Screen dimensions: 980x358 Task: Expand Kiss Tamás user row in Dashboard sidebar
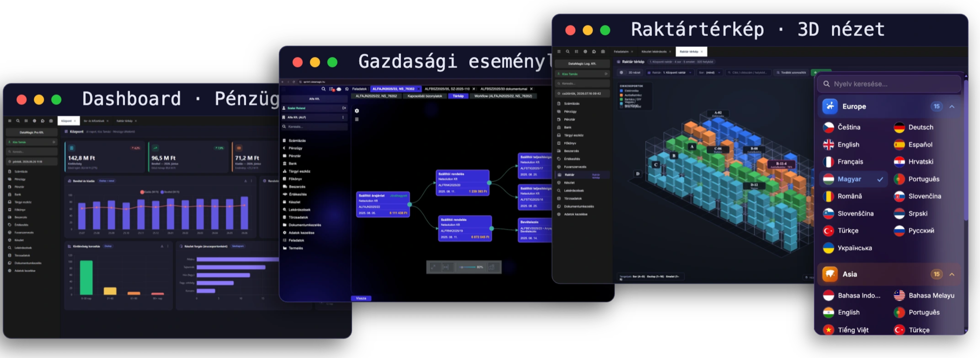pos(31,142)
